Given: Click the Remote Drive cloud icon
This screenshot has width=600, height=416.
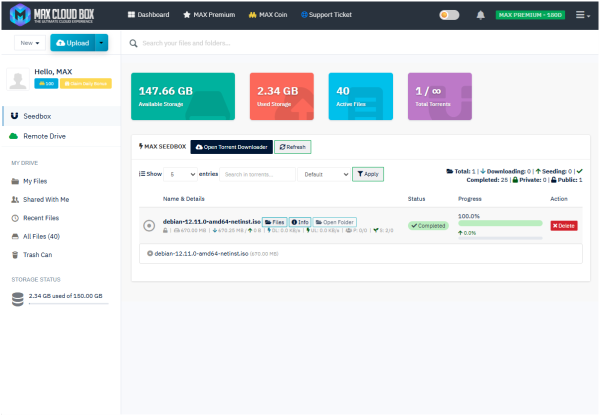Looking at the screenshot, I should (14, 135).
